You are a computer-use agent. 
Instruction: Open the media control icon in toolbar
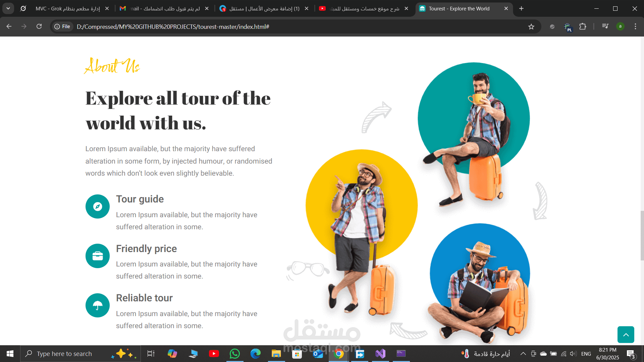[605, 26]
